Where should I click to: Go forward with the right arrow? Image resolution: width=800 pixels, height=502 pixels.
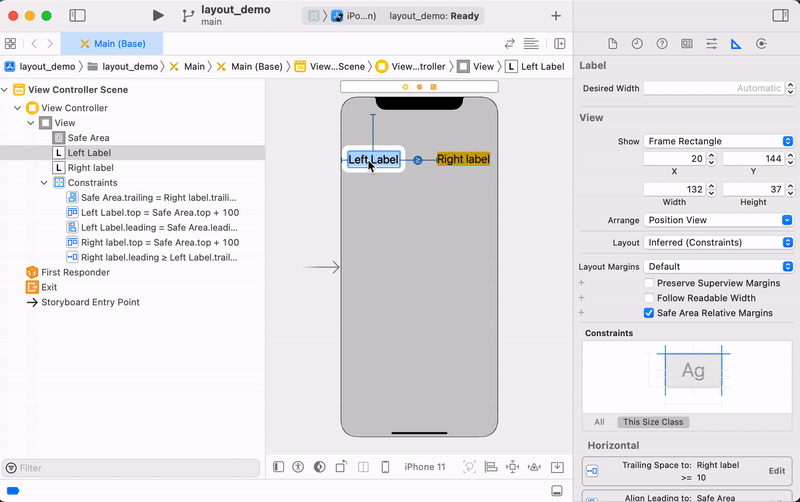pyautogui.click(x=49, y=43)
